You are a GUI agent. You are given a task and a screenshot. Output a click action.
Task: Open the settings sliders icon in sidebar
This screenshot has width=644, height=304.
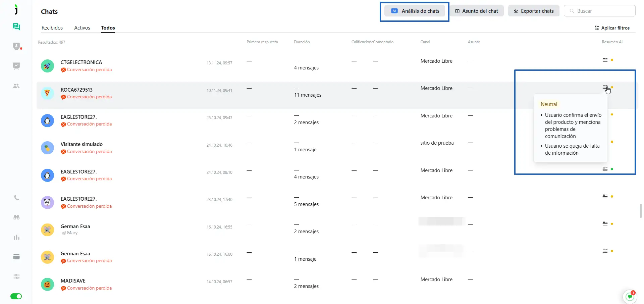click(16, 276)
